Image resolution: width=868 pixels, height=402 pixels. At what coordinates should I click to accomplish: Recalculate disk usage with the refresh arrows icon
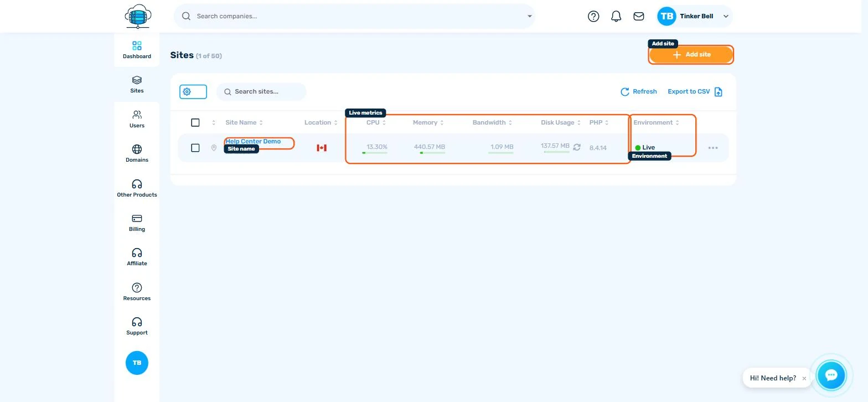coord(577,147)
